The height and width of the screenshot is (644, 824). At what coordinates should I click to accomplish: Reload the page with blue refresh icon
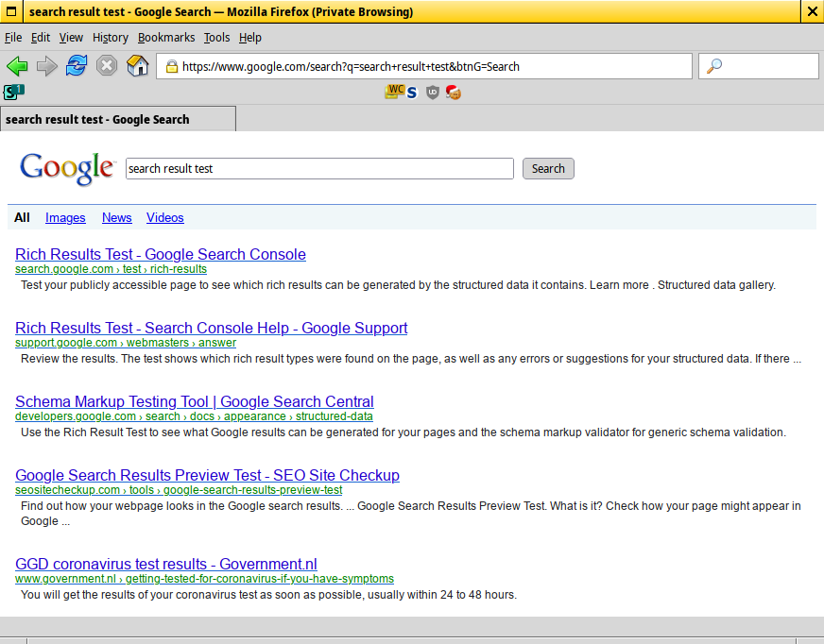[77, 66]
